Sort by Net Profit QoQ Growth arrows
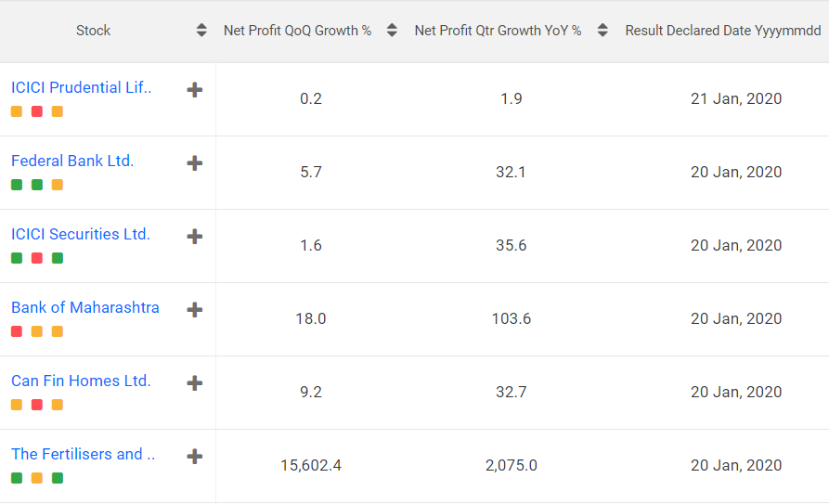 (x=392, y=31)
